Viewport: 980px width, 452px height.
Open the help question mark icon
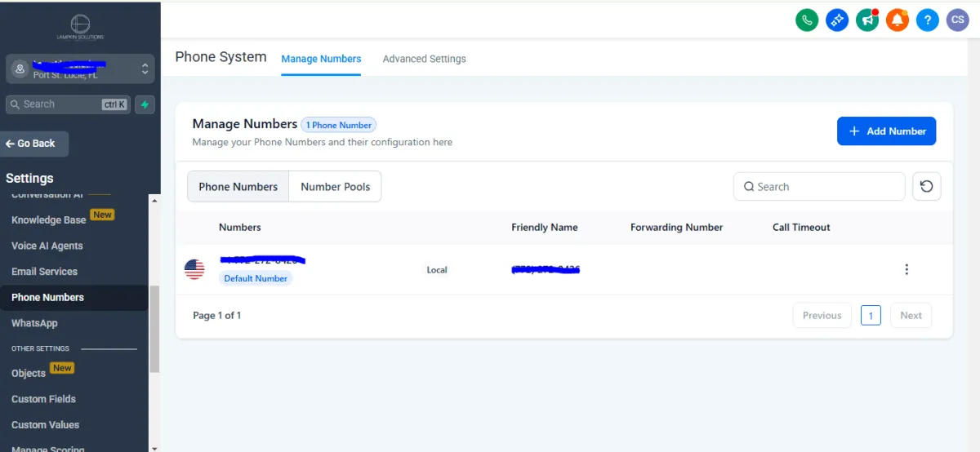tap(927, 20)
